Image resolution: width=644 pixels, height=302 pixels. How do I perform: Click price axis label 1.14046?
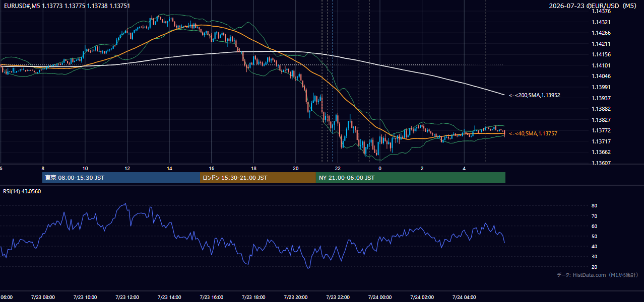tap(601, 76)
